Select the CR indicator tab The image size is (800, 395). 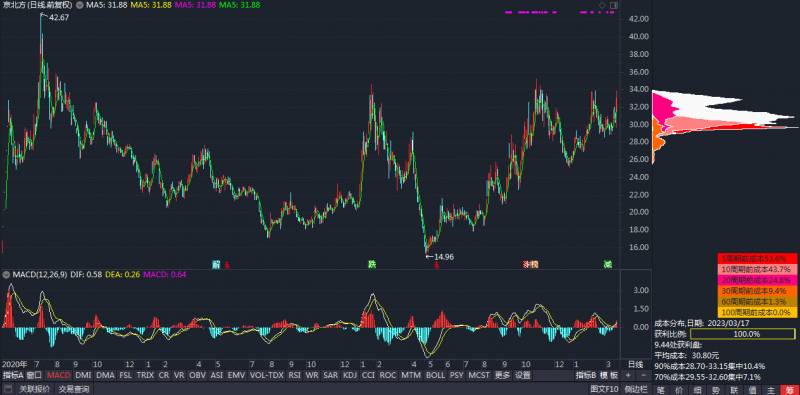tap(164, 375)
